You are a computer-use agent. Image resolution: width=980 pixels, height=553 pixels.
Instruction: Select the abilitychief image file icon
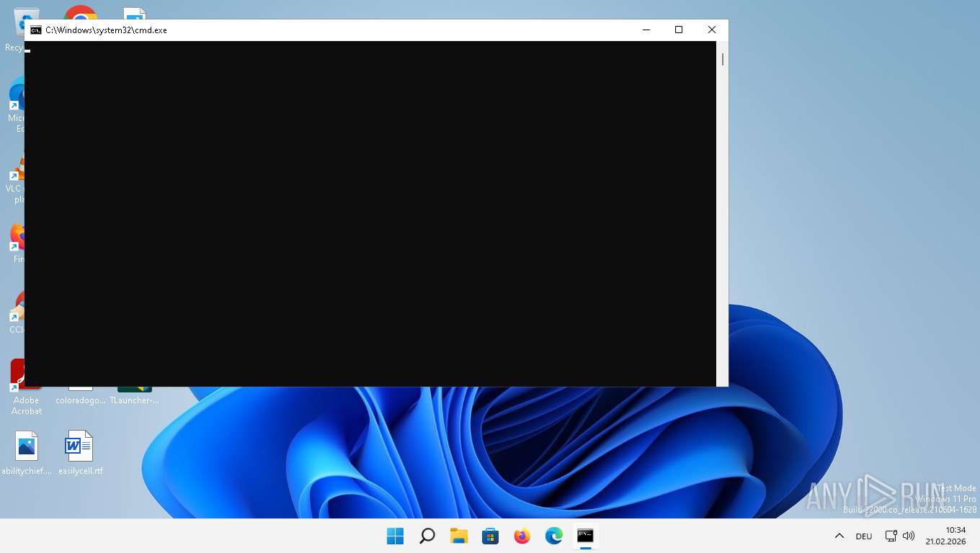(x=27, y=454)
